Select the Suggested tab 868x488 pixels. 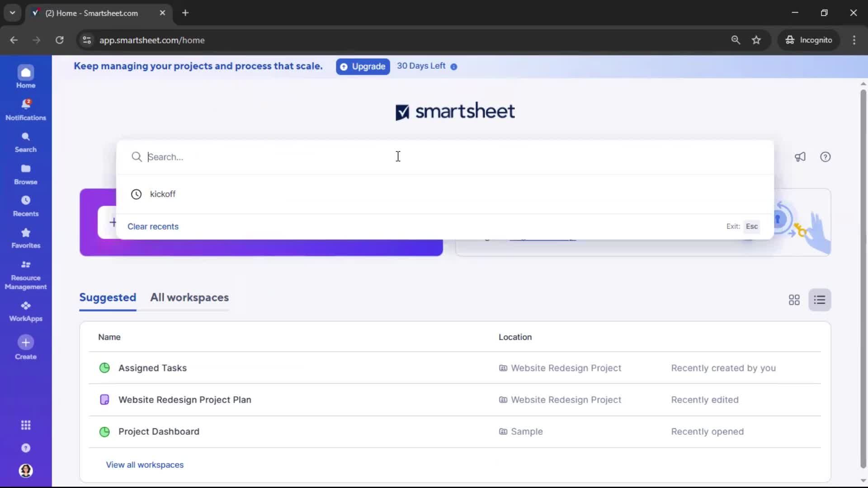click(108, 298)
